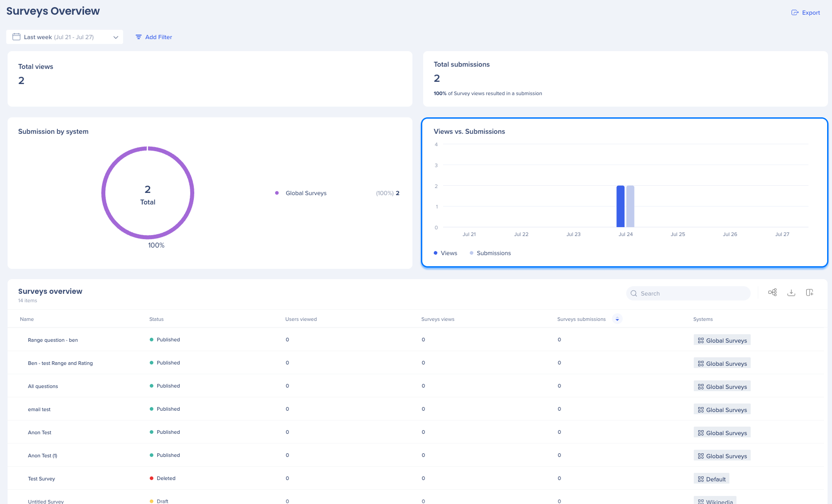
Task: Click Global Surveys tag in email test row
Action: coord(722,409)
